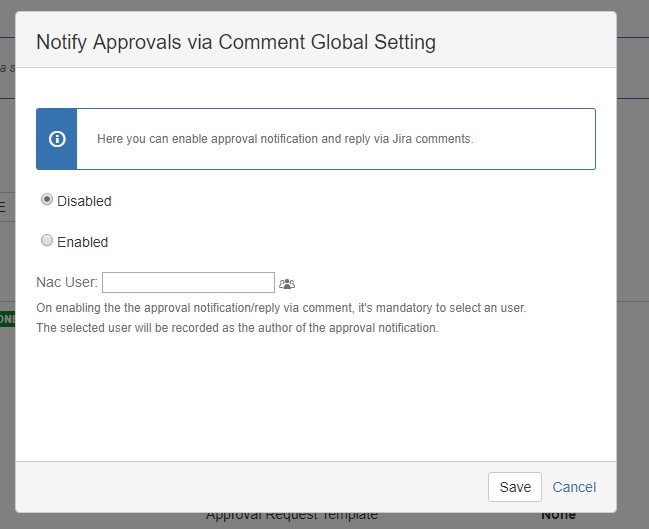649x529 pixels.
Task: Click the help text about mandatory user selection
Action: pyautogui.click(x=280, y=308)
